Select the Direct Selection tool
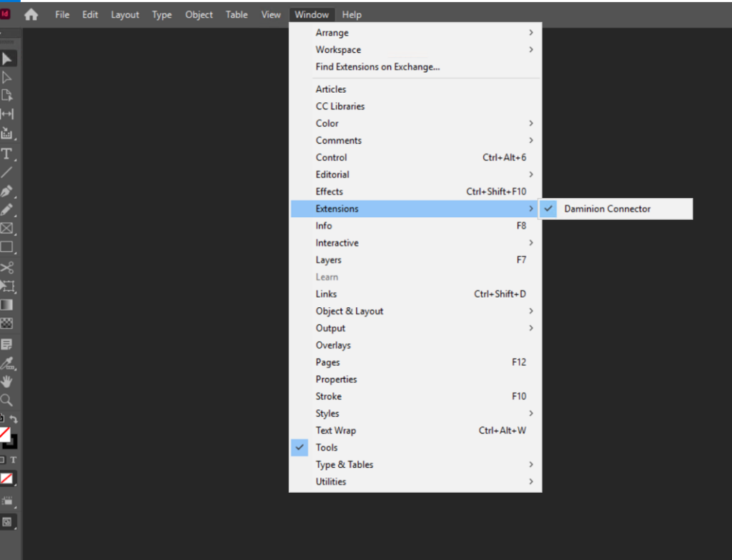This screenshot has height=560, width=732. 6,77
